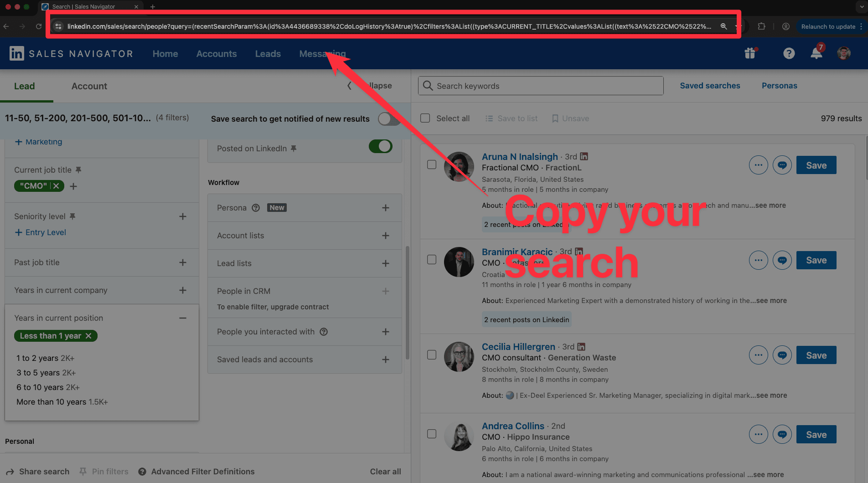Click the zoom magnifier in address bar
This screenshot has height=483, width=868.
723,26
